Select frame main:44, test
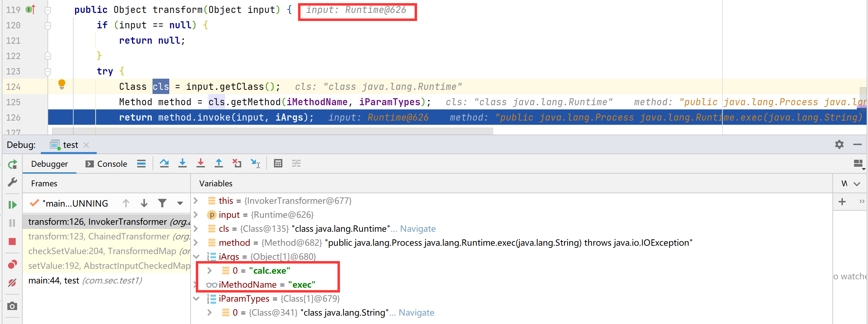This screenshot has height=324, width=868. click(106, 280)
